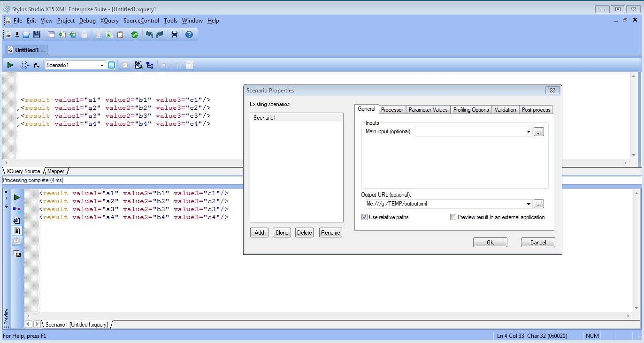Screen dimensions: 644x343
Task: Expand the Scenario1 dropdown in editor toolbar
Action: (x=102, y=66)
